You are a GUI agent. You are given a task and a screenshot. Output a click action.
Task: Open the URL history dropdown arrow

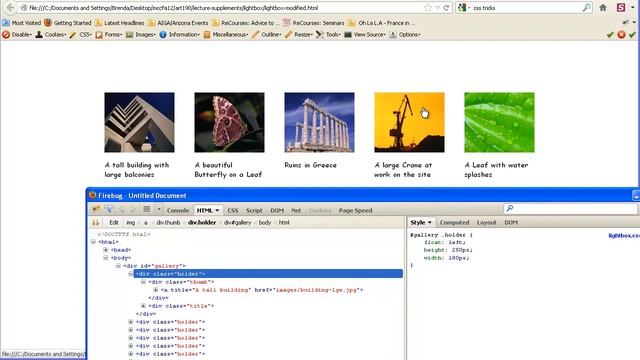[x=437, y=8]
